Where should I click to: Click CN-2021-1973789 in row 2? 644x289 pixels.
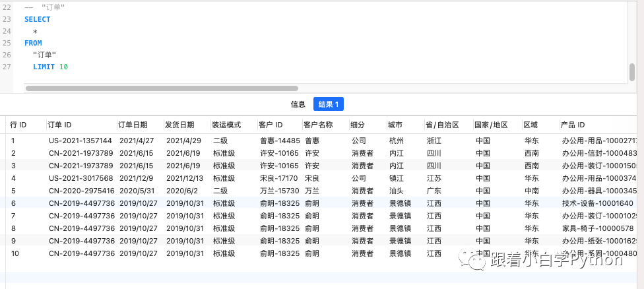82,153
